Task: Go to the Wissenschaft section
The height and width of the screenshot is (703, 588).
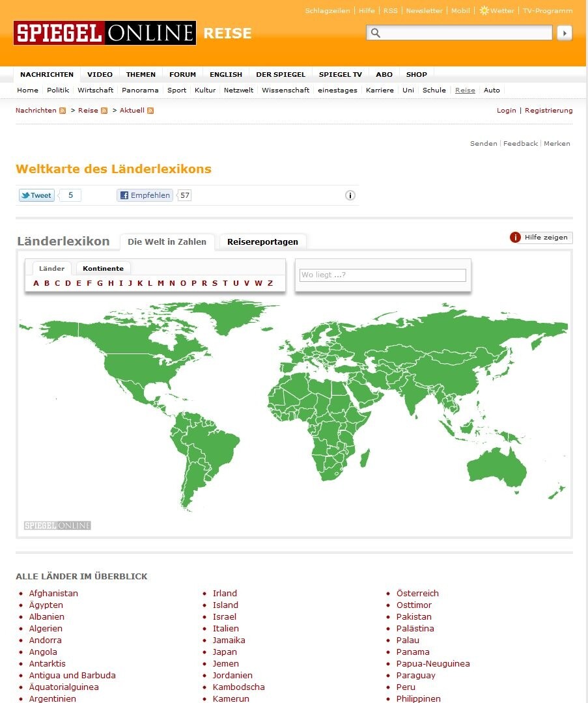Action: coord(286,90)
